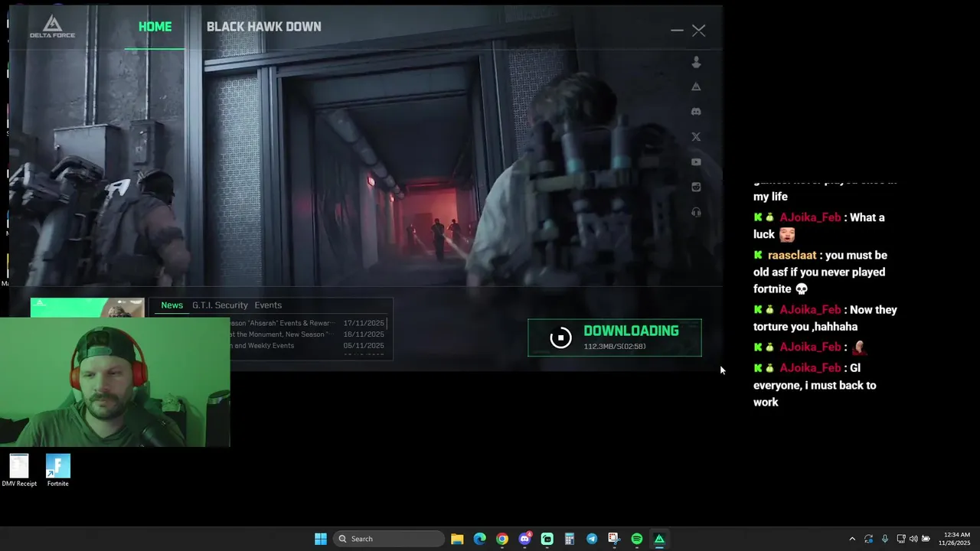Open the Windows Start menu

(x=321, y=539)
